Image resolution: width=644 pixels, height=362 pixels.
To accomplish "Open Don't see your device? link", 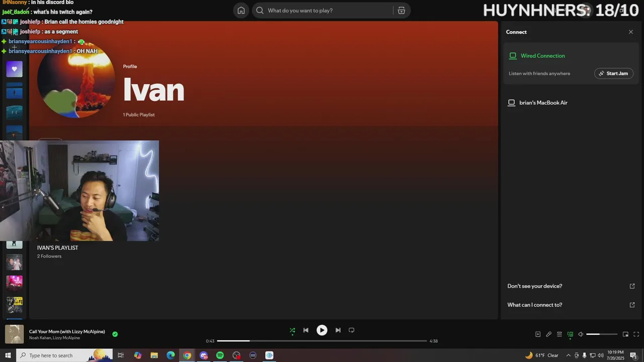I will tap(535, 286).
